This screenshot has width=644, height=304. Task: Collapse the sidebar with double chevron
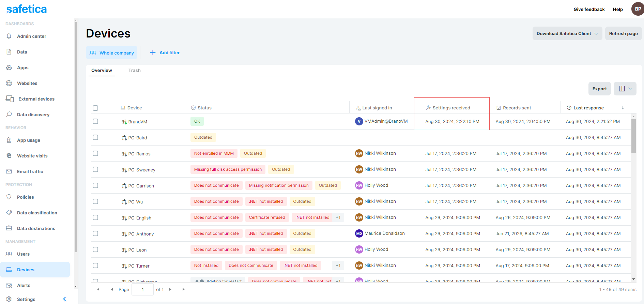click(64, 299)
